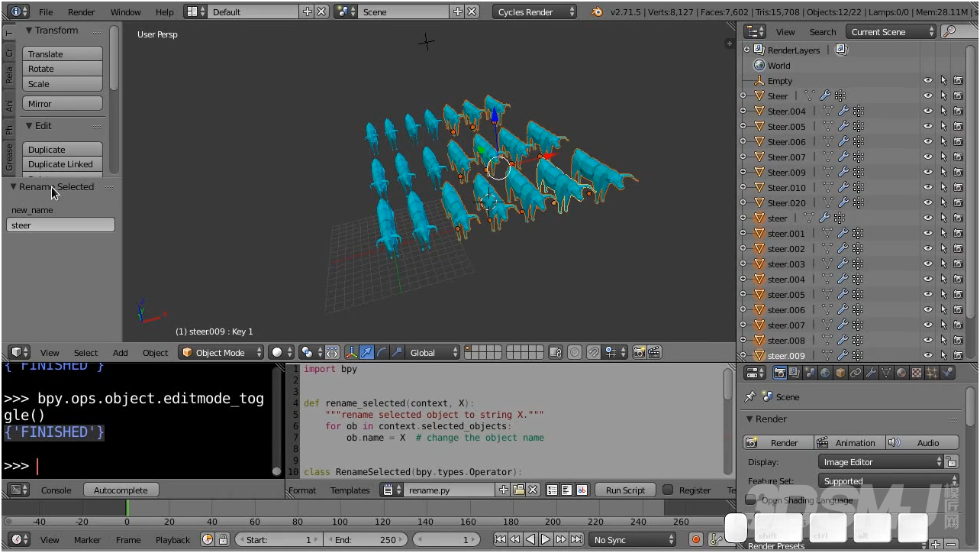Click the proportional editing circle icon
Viewport: 980px width, 553px height.
point(575,352)
